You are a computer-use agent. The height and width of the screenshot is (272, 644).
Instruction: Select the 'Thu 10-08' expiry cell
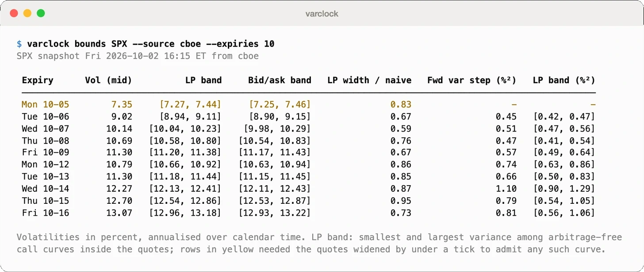pos(46,141)
